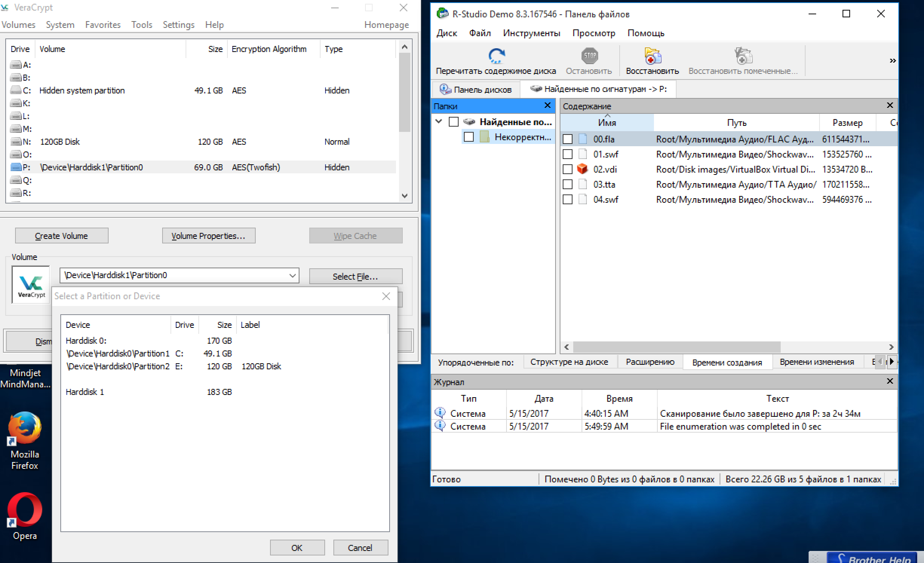This screenshot has height=563, width=924.
Task: Click the Recover marked files icon
Action: coord(743,56)
